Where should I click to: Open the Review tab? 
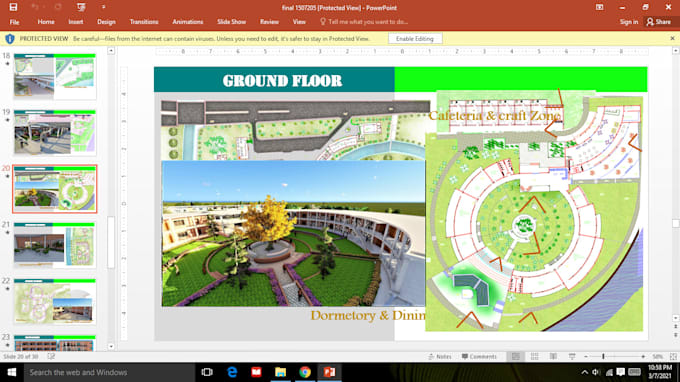point(269,22)
